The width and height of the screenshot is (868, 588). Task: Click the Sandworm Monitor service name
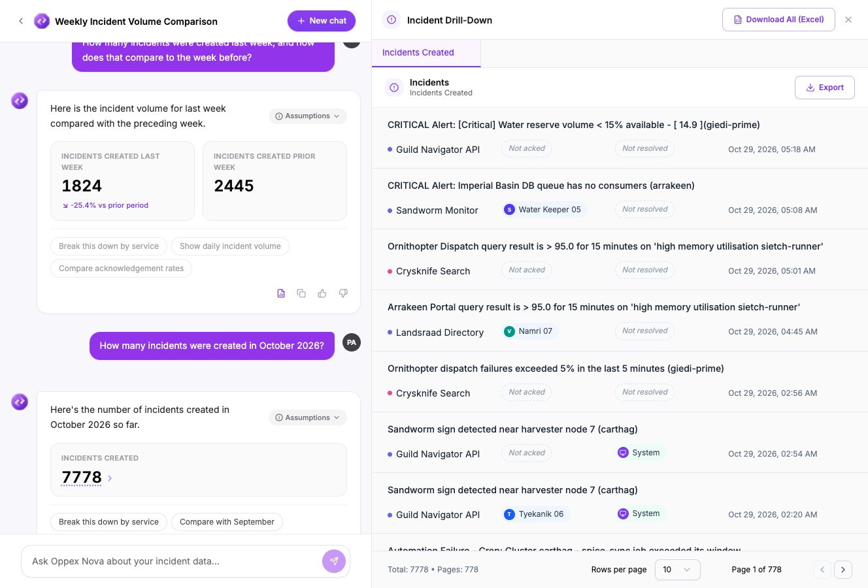pyautogui.click(x=437, y=210)
